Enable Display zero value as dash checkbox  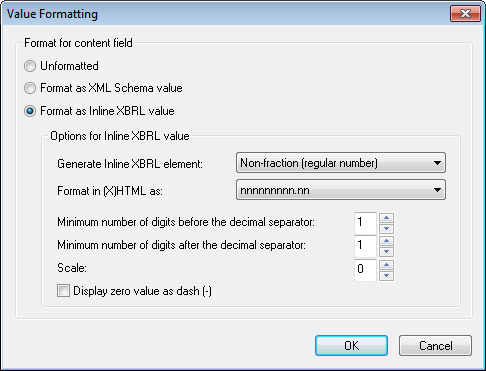pyautogui.click(x=63, y=291)
